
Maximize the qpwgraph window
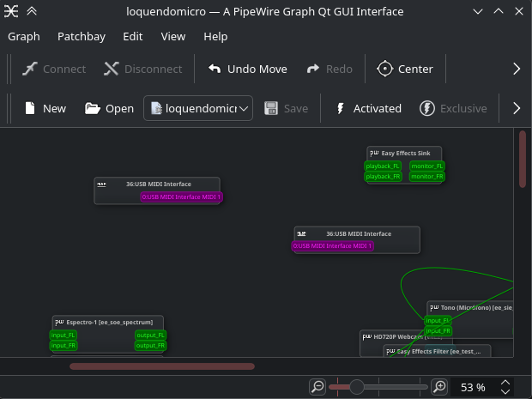(499, 11)
